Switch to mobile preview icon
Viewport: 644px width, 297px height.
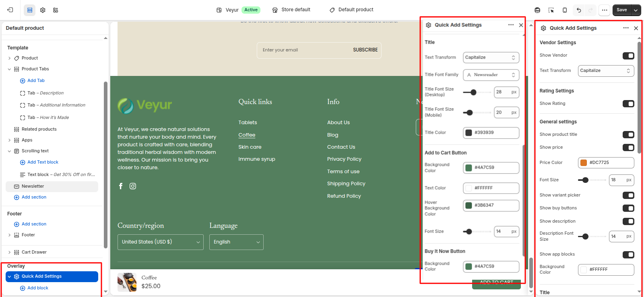565,10
